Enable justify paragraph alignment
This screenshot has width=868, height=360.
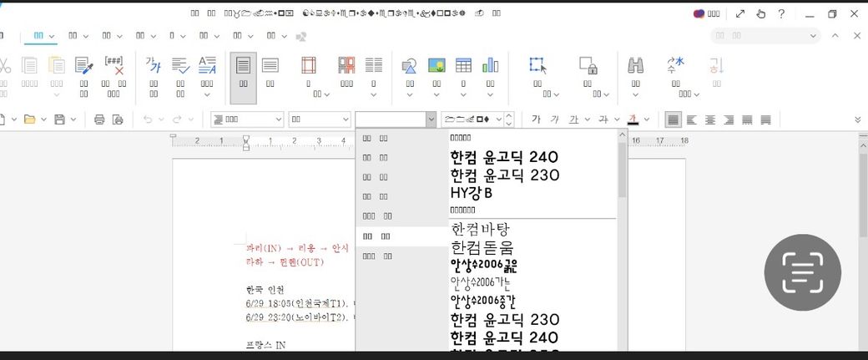pos(673,119)
